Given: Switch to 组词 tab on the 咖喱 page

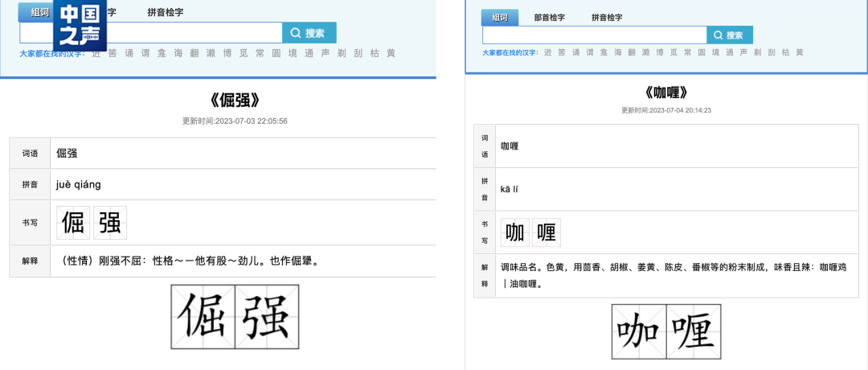Looking at the screenshot, I should (500, 18).
